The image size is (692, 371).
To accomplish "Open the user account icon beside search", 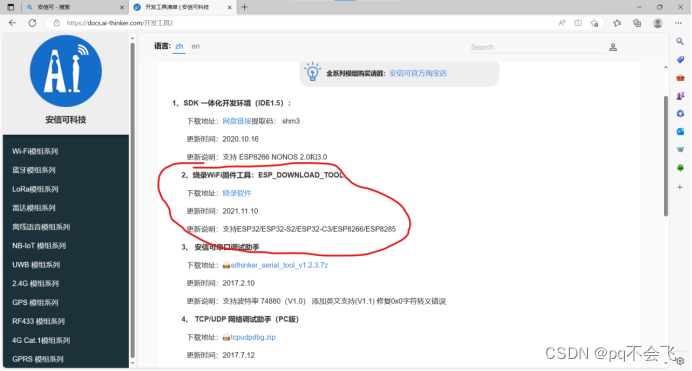I will pyautogui.click(x=613, y=47).
